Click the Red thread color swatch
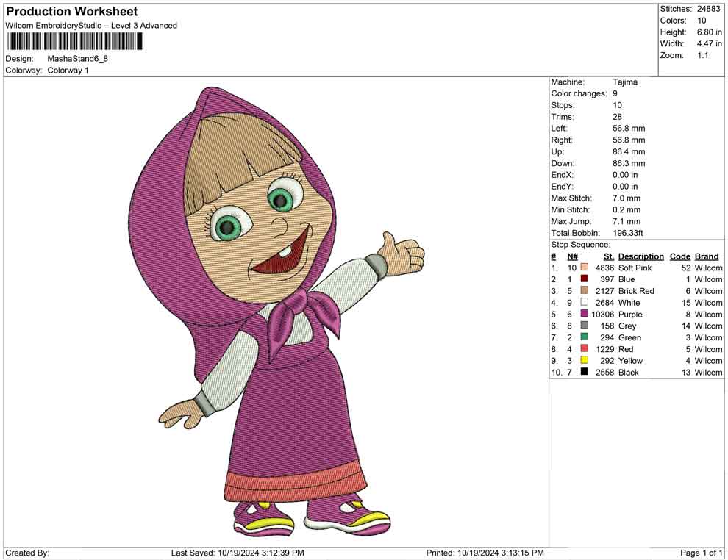The width and height of the screenshot is (728, 560). coord(585,348)
